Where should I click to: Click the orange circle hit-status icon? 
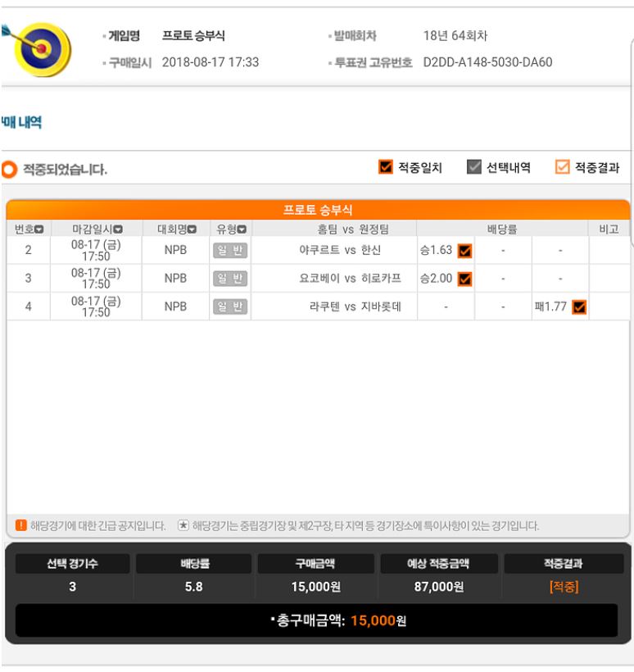9,170
